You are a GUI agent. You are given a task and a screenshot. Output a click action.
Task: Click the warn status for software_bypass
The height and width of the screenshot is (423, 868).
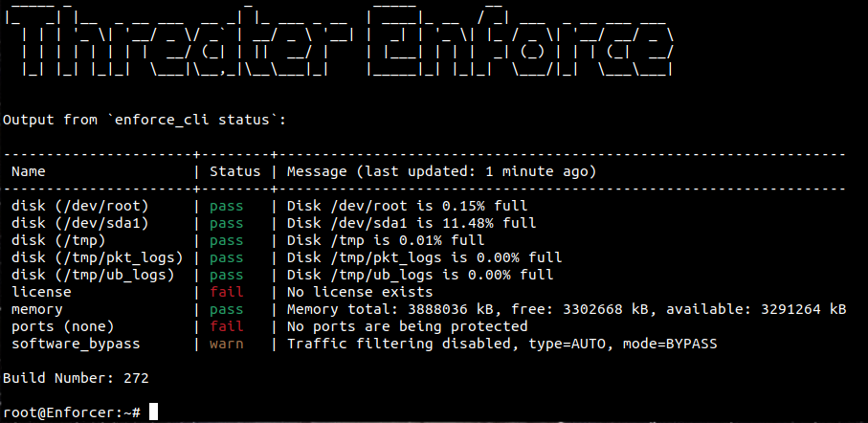[x=227, y=344]
